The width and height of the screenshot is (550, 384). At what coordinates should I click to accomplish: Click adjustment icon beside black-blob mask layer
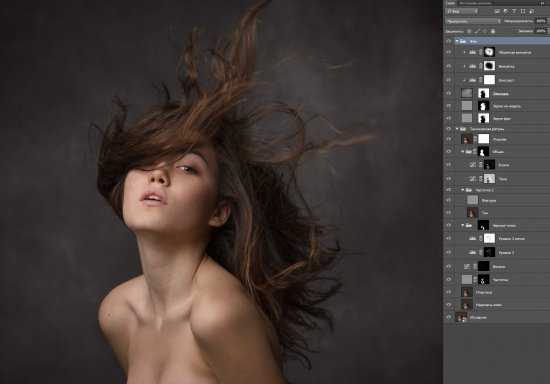[473, 66]
